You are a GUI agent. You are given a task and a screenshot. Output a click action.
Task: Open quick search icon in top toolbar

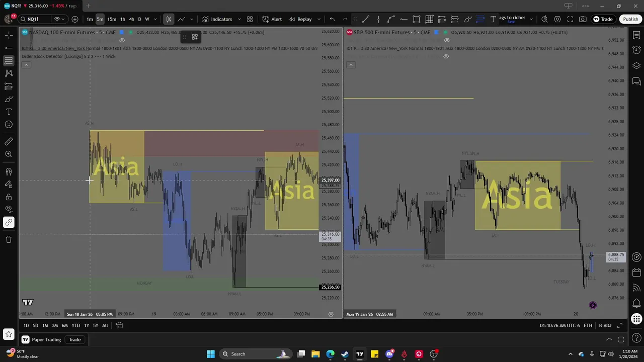click(x=544, y=19)
